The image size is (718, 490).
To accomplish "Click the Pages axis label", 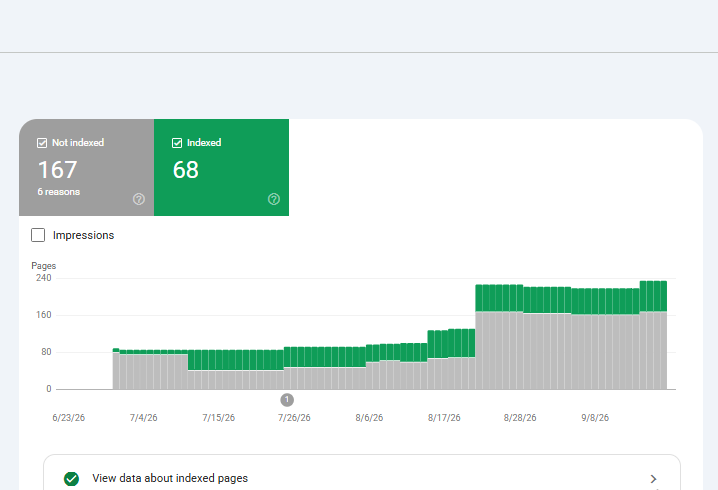I will coord(44,266).
